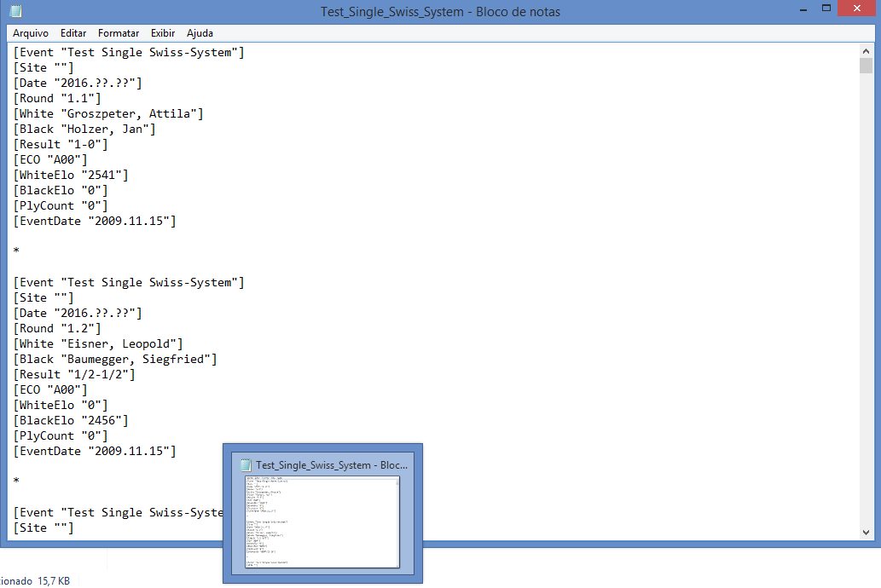Open the Arquivo menu
The width and height of the screenshot is (881, 588).
30,33
